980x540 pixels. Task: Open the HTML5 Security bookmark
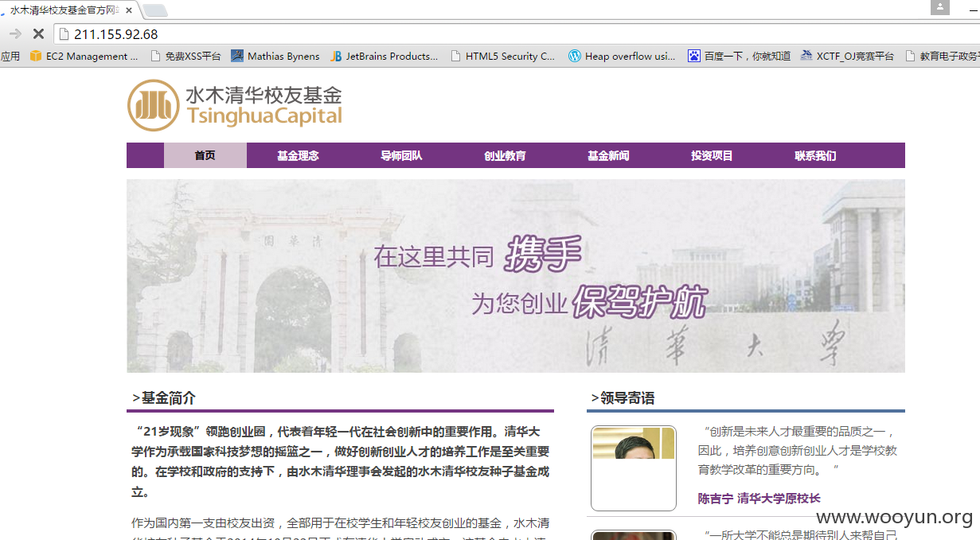tap(502, 57)
